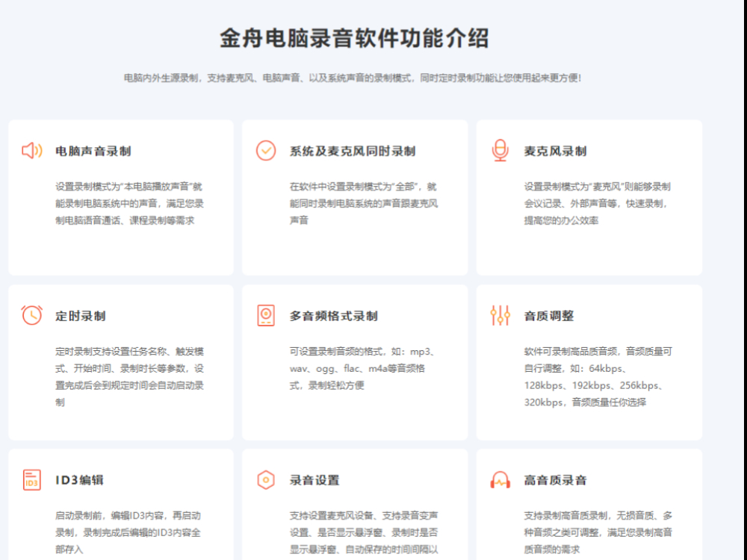
Task: Click the microphone icon for 麦克风录制
Action: click(500, 151)
